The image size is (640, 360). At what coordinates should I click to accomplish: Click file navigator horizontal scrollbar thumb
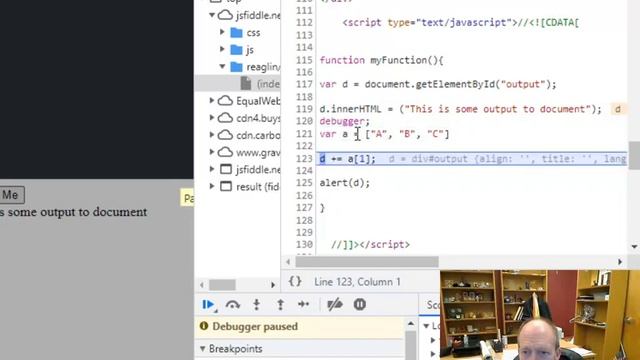tap(222, 284)
